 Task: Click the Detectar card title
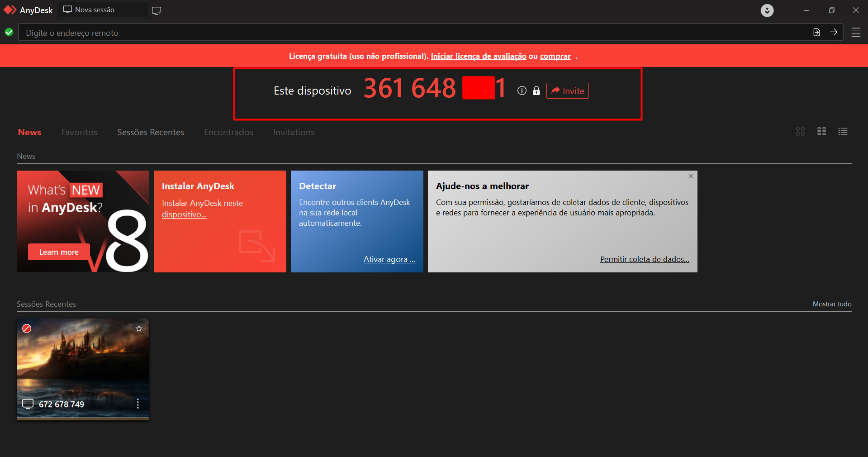(318, 186)
